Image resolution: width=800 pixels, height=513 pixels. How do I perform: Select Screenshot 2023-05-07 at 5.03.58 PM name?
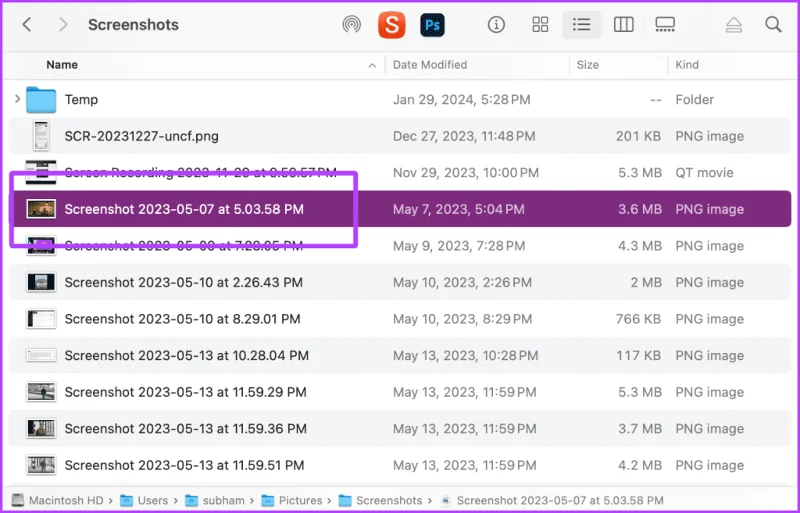pyautogui.click(x=184, y=209)
